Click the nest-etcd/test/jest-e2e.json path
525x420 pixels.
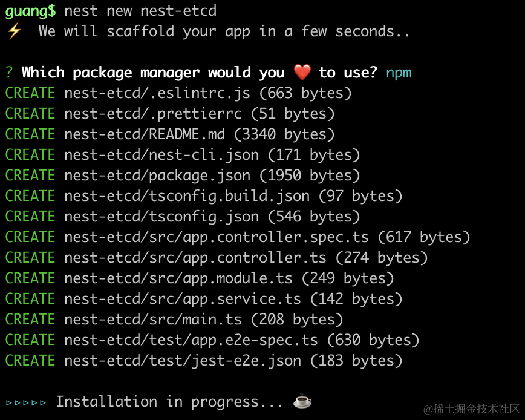(183, 361)
